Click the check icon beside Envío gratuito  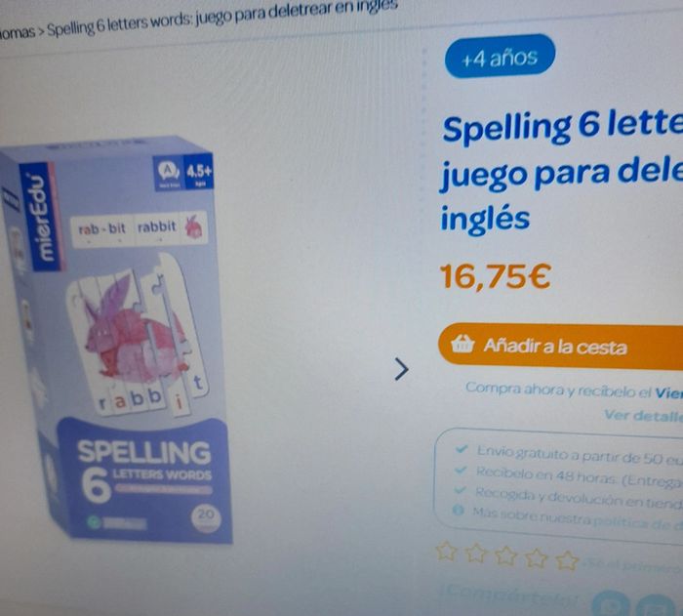[x=461, y=449]
